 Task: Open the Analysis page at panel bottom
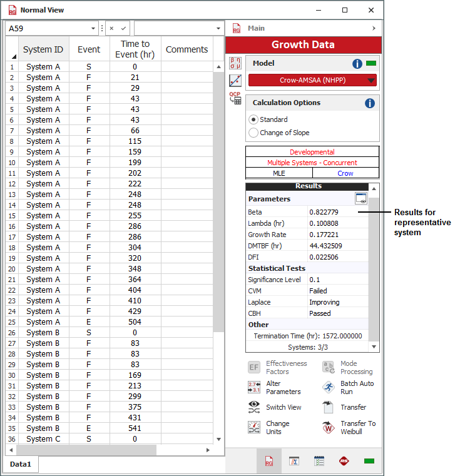pyautogui.click(x=294, y=462)
